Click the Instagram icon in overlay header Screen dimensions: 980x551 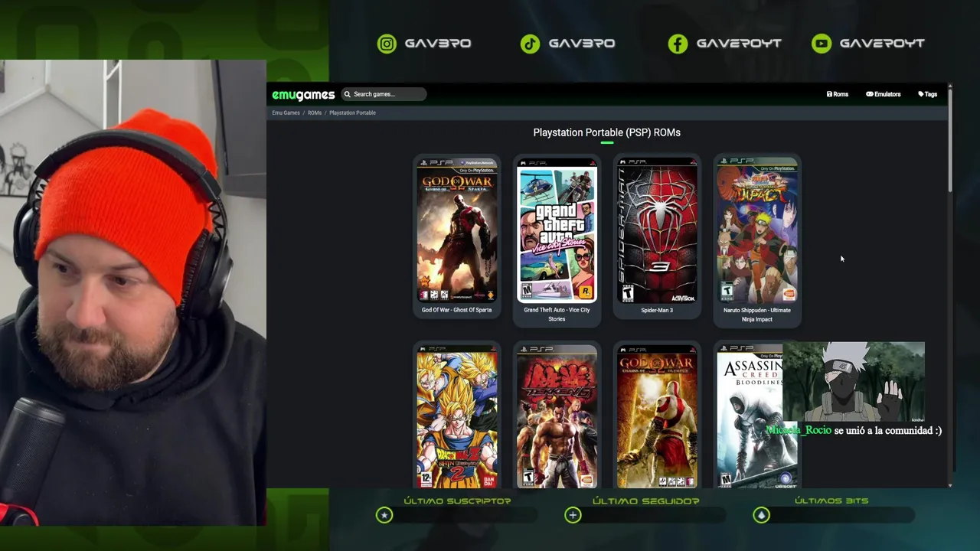[x=387, y=44]
